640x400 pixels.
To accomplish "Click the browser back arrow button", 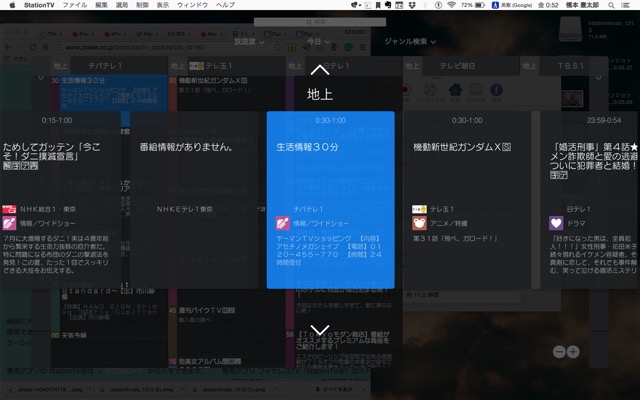I will [x=8, y=47].
